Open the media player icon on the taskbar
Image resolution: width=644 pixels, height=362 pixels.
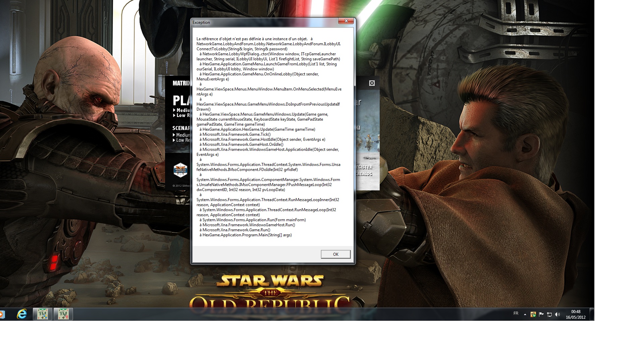click(2, 314)
